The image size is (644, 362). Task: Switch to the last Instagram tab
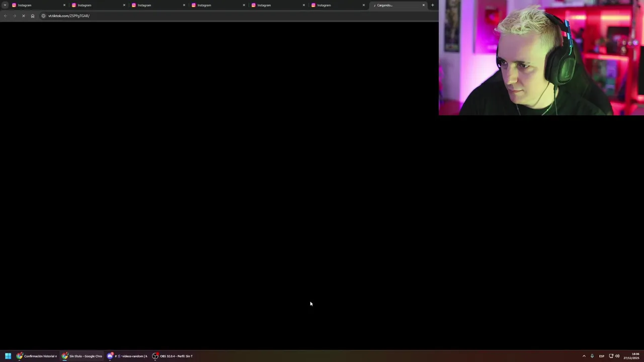pos(338,5)
